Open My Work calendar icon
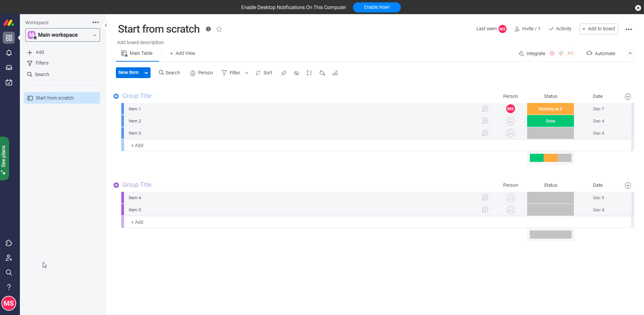Screen dimensions: 644x315 tap(9, 82)
